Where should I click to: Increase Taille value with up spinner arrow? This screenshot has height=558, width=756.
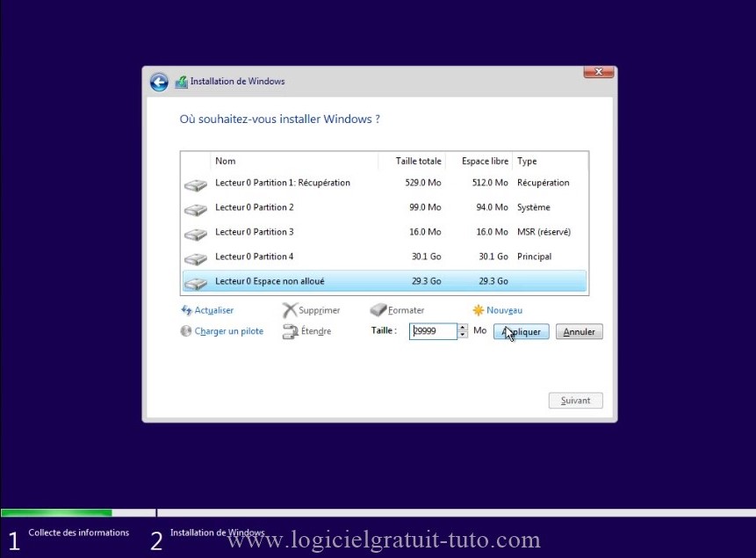[x=463, y=327]
